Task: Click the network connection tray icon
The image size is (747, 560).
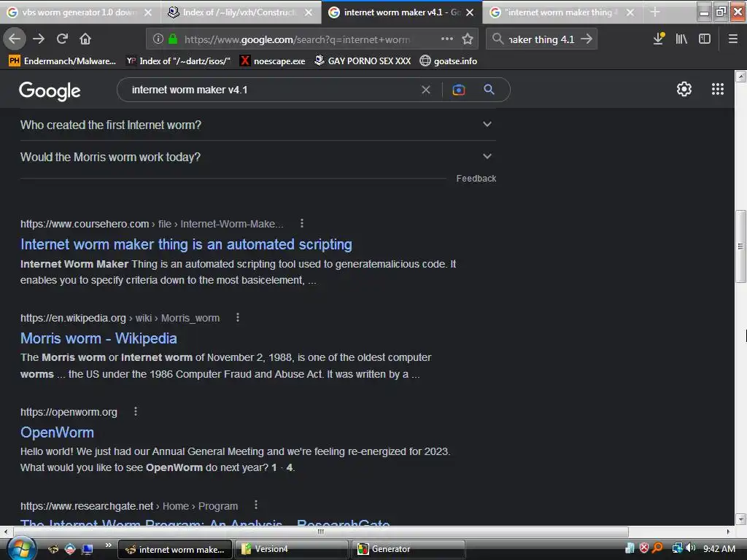Action: (x=677, y=548)
